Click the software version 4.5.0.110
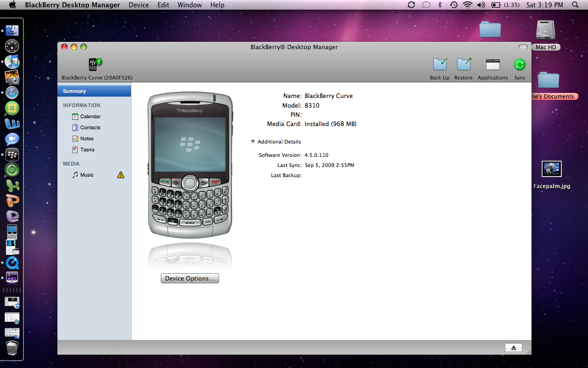Screen dimensions: 588x368 317,155
